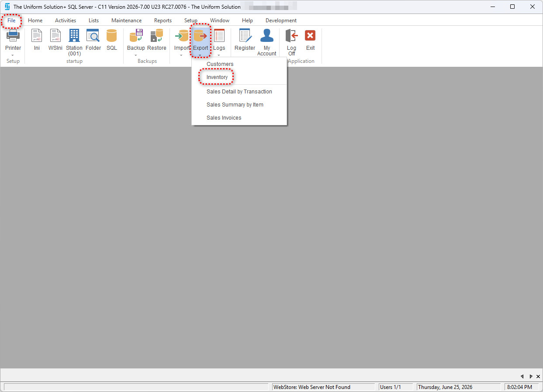Click the Backup icon

point(136,36)
